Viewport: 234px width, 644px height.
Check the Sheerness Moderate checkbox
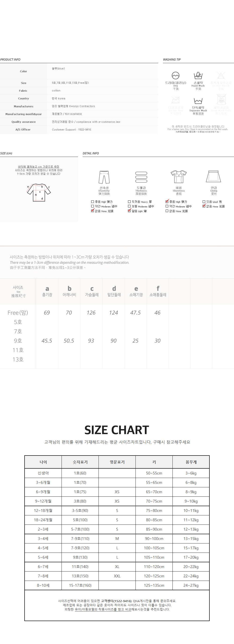coord(167,206)
